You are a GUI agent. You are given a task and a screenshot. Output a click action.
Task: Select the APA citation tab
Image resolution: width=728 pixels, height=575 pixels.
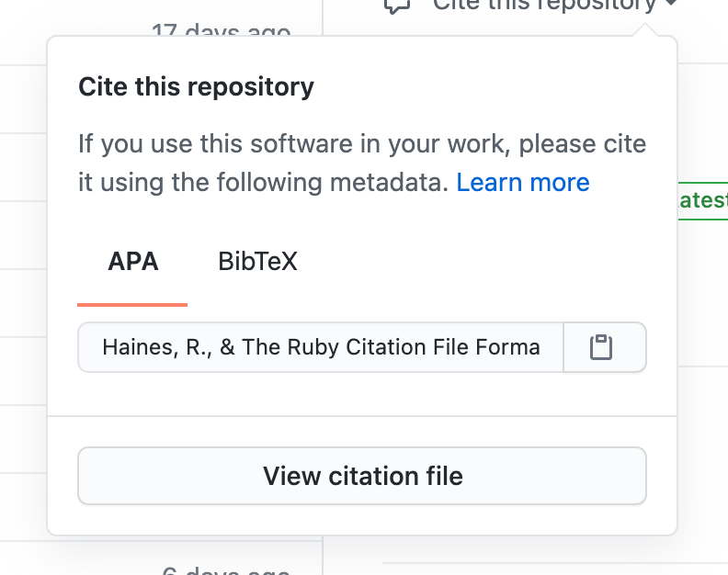(133, 262)
